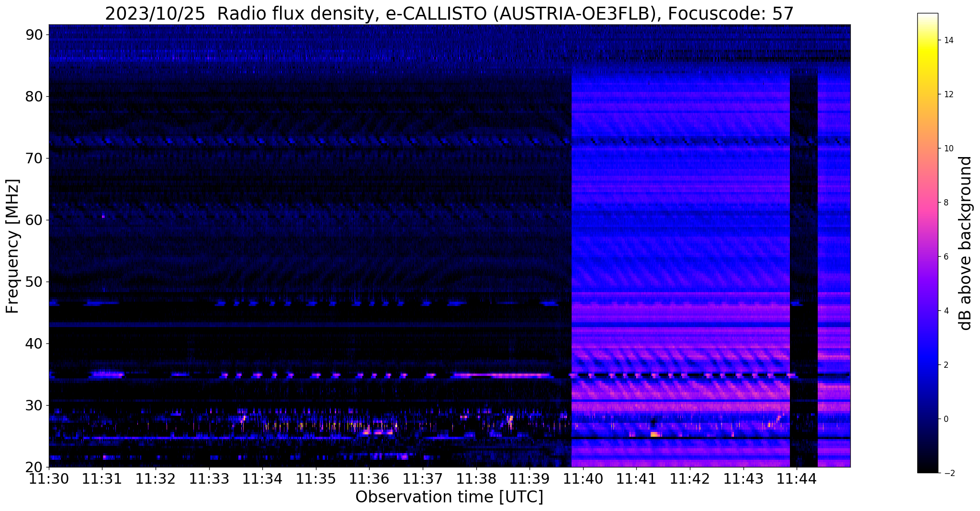Click the 40 MHz frequency tick label
Viewport: 980px width, 511px height.
34,343
